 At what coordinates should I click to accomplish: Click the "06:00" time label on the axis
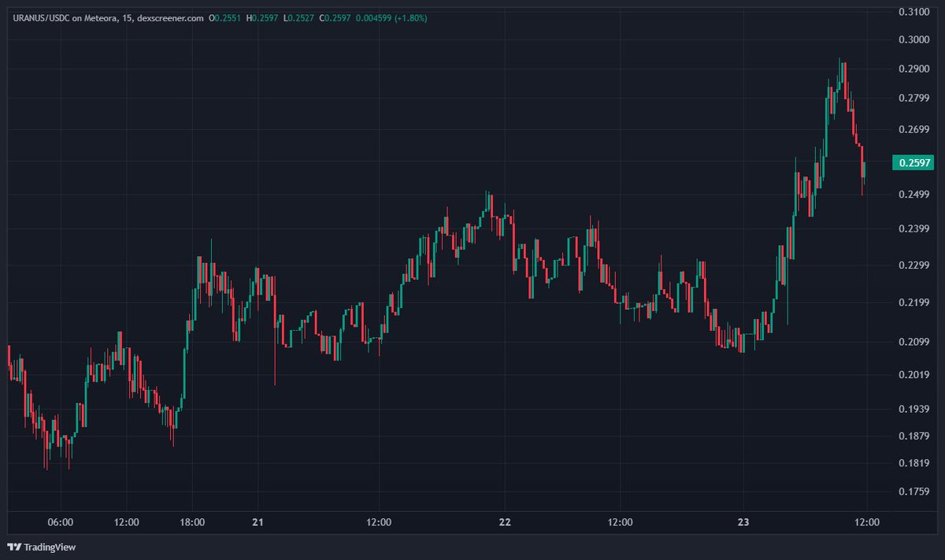coord(61,521)
